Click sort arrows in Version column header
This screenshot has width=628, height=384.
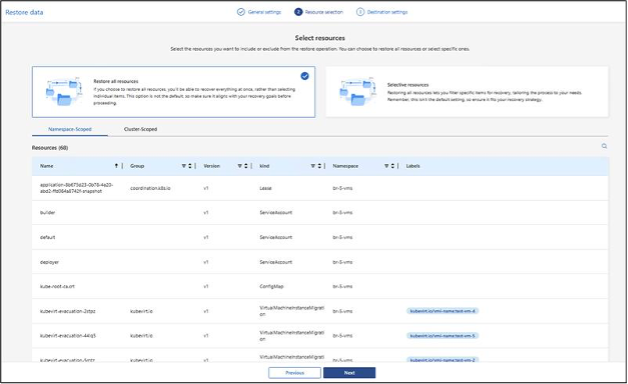(246, 166)
